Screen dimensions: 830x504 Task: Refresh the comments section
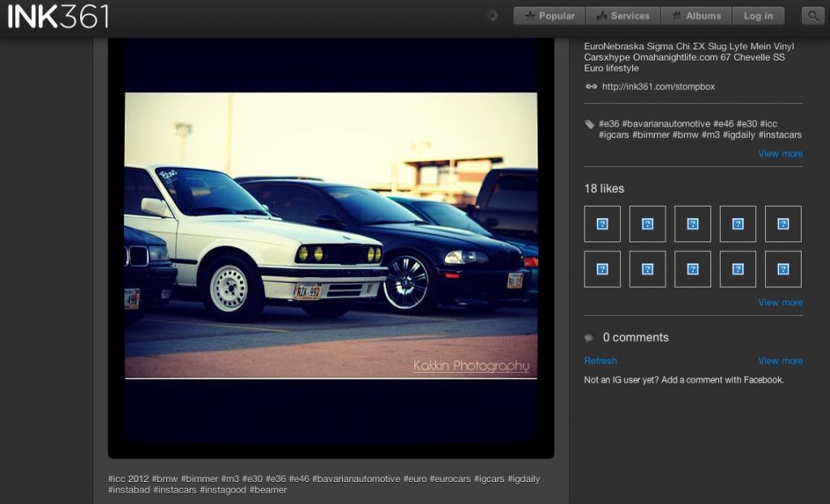(601, 361)
